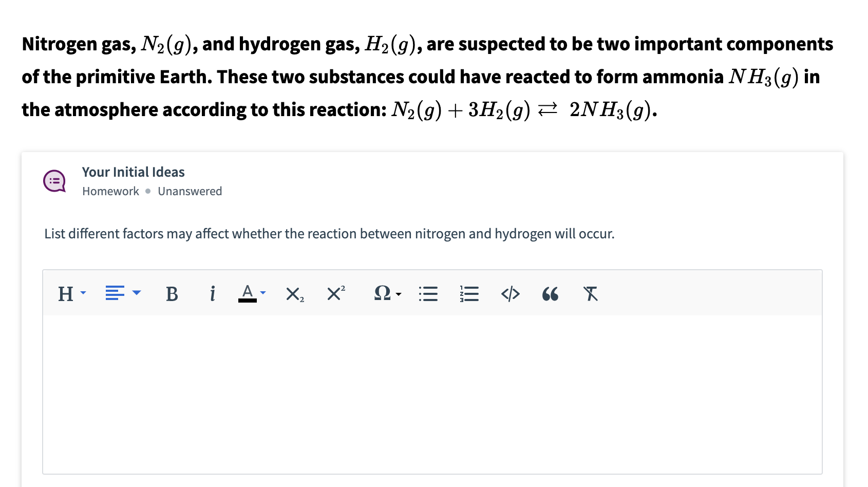868x487 pixels.
Task: Apply superscript formatting
Action: (x=336, y=293)
